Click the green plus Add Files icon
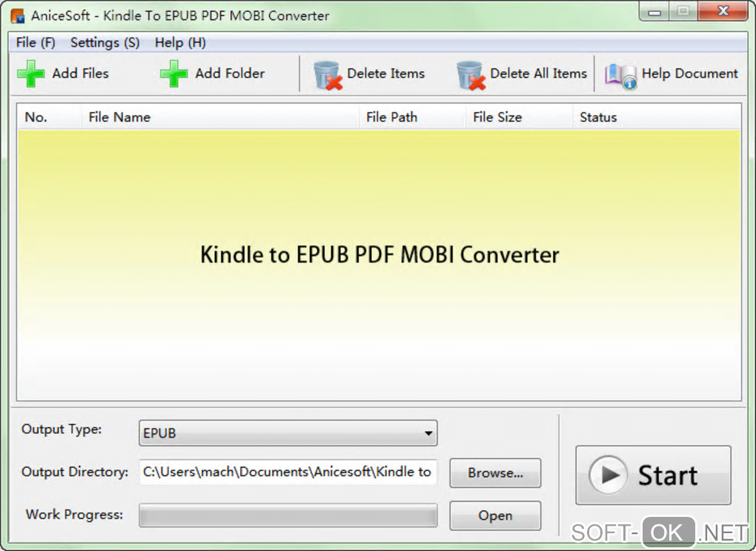Screen dimensions: 756x551 [31, 74]
